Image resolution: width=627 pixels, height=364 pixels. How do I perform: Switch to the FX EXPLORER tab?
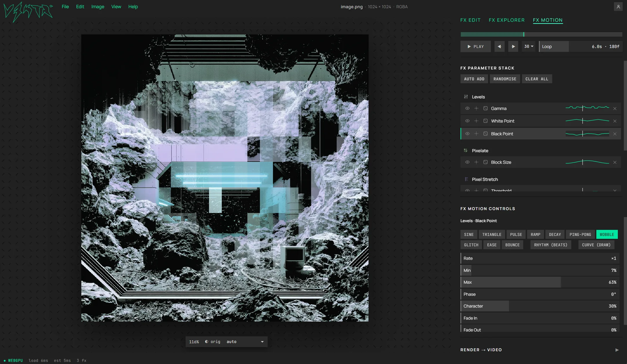(507, 20)
